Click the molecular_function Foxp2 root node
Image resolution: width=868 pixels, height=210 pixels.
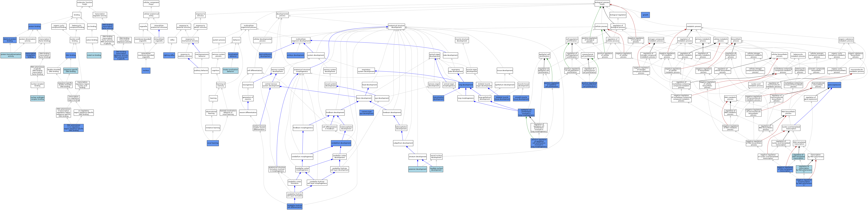tap(85, 3)
